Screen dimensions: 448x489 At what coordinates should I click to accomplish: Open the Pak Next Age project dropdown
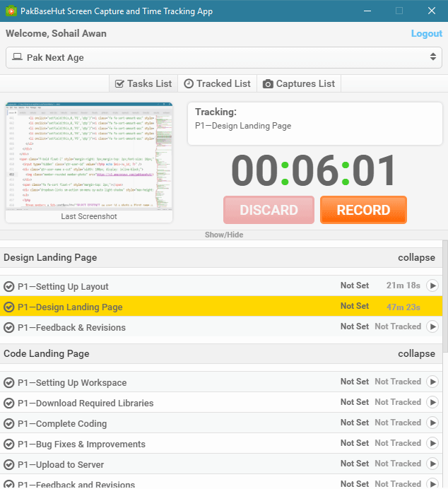coord(224,58)
